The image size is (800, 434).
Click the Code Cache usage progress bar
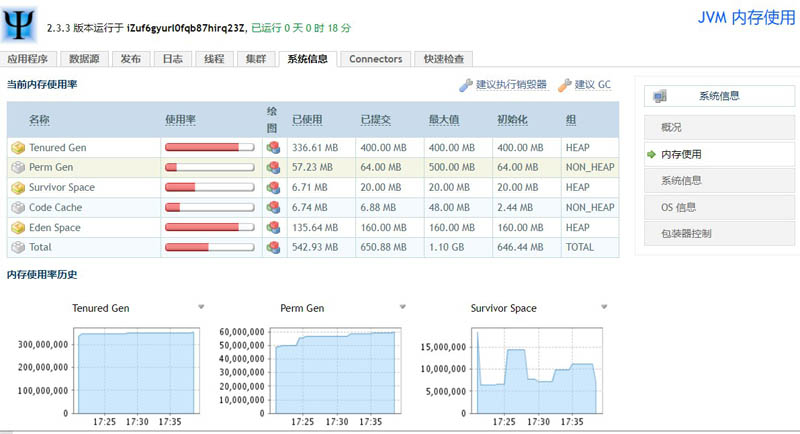210,208
